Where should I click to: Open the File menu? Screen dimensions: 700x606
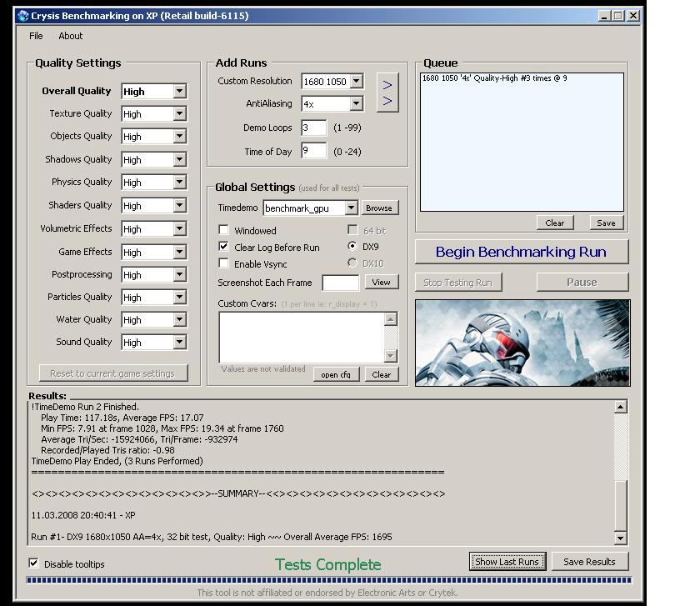click(x=36, y=36)
